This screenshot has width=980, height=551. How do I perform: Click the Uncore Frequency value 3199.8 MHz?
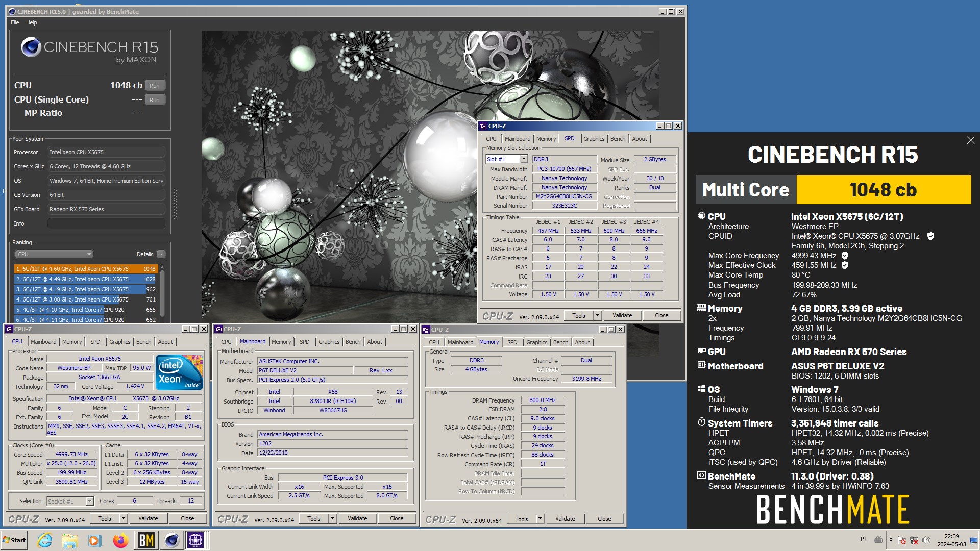[586, 379]
